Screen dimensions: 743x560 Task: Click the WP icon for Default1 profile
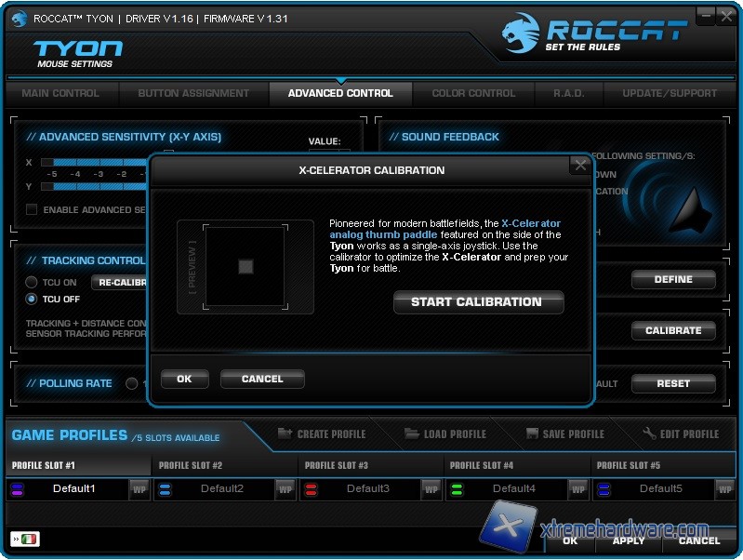pyautogui.click(x=139, y=489)
